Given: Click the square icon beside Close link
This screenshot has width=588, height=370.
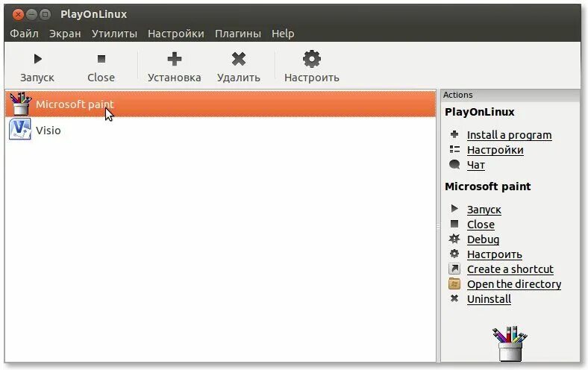Looking at the screenshot, I should (x=454, y=224).
